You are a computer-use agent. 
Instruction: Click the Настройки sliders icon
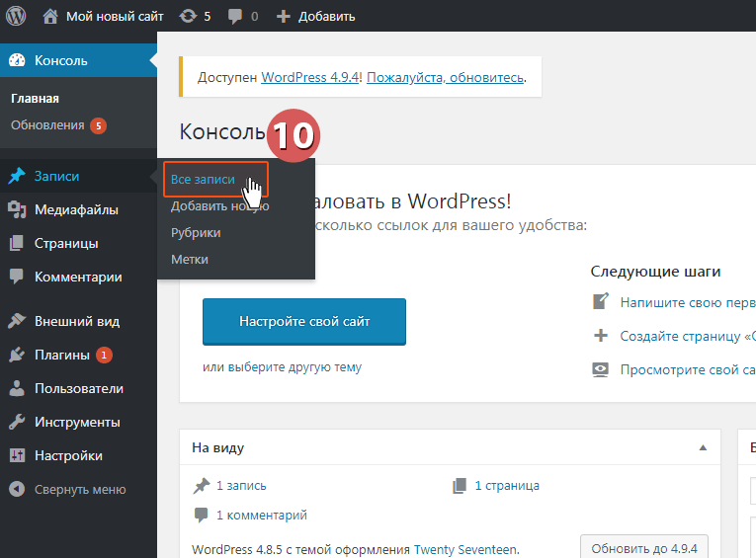[17, 455]
